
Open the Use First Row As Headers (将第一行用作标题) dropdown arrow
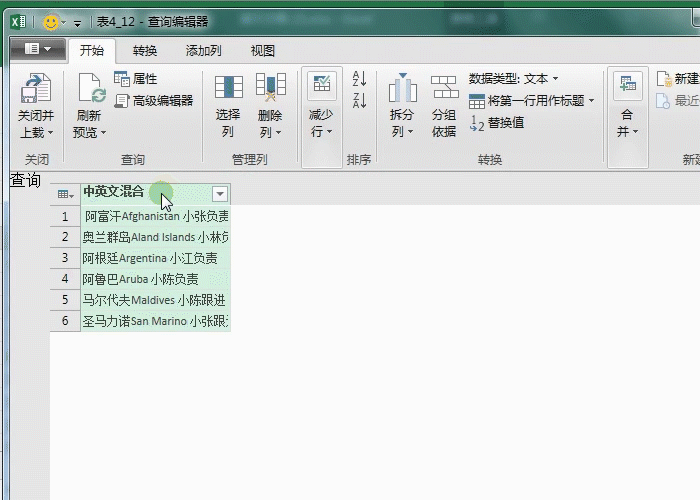591,101
